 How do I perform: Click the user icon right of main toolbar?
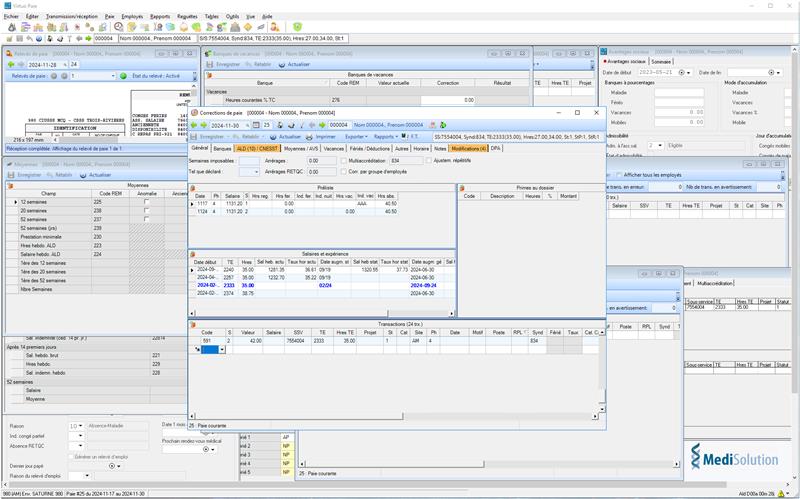274,27
